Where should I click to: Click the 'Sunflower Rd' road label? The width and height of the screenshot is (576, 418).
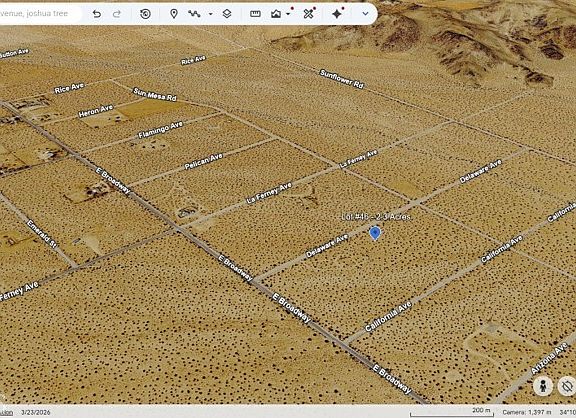(342, 79)
